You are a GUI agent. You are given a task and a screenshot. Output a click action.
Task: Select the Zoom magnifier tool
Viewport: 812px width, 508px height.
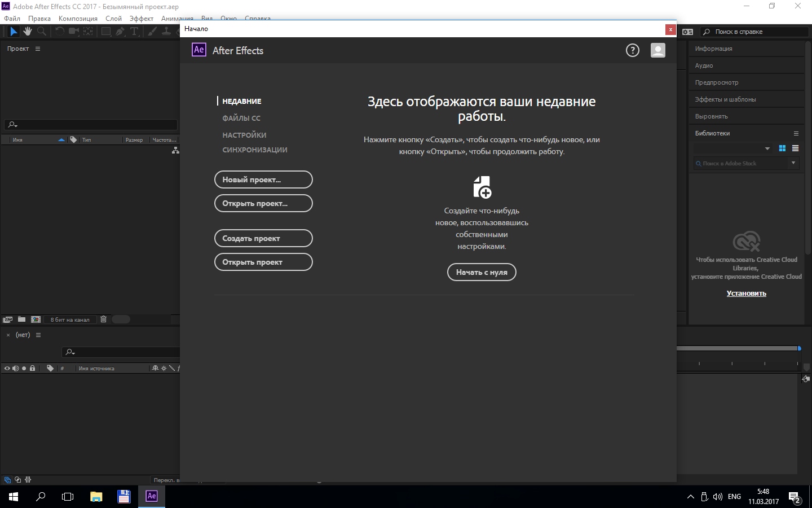42,32
